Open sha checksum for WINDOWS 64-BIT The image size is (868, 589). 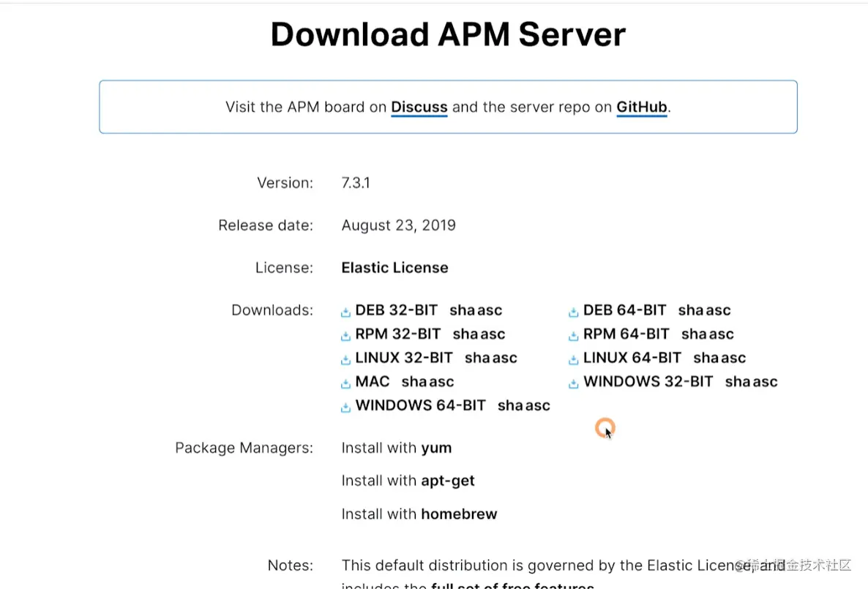pyautogui.click(x=510, y=405)
